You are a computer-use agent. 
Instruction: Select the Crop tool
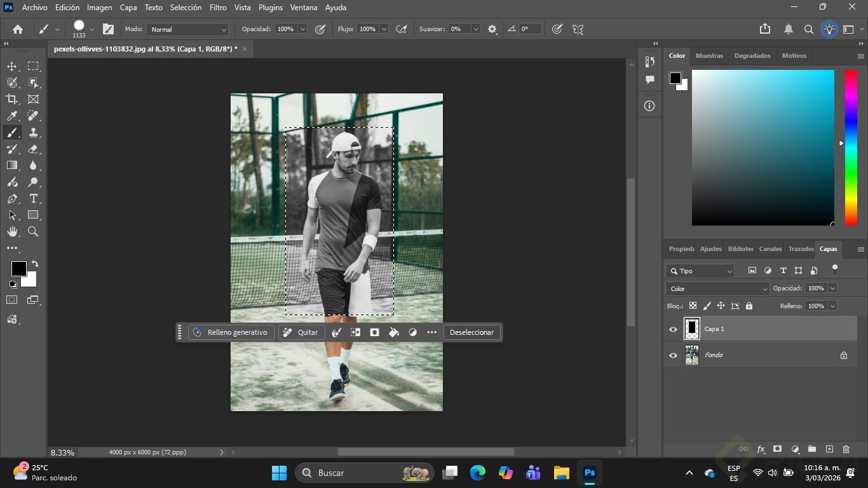[x=12, y=99]
